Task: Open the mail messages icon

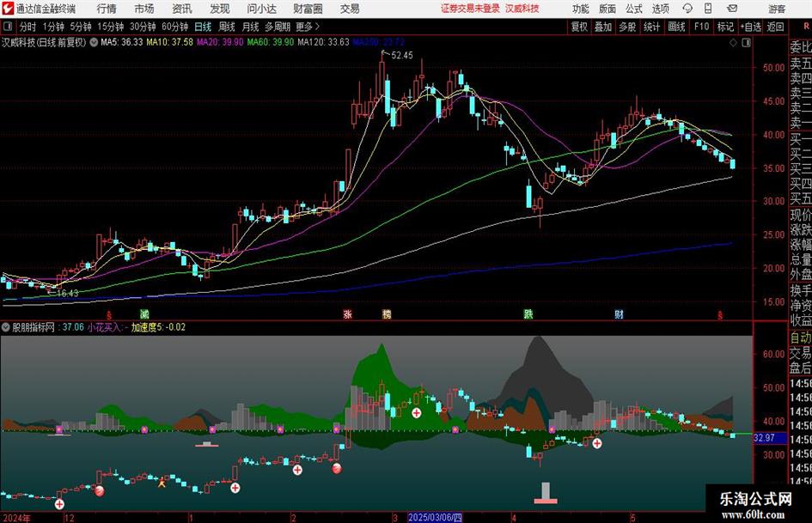Action: point(732,9)
